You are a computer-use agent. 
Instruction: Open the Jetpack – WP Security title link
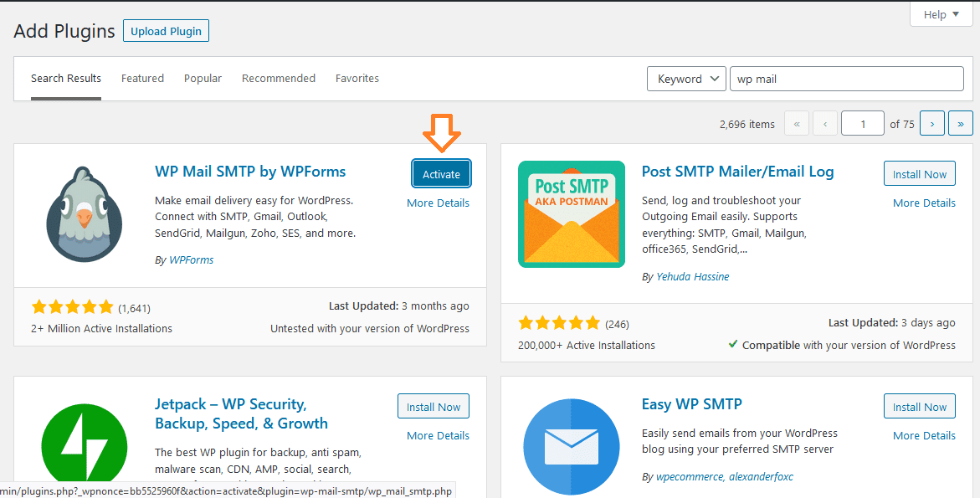point(241,413)
